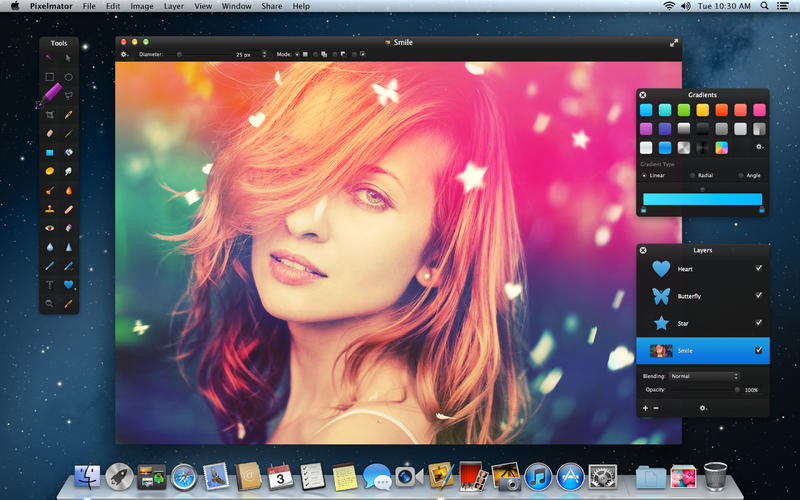The image size is (800, 500).
Task: Click the Diameter value stepper arrows
Action: (x=264, y=54)
